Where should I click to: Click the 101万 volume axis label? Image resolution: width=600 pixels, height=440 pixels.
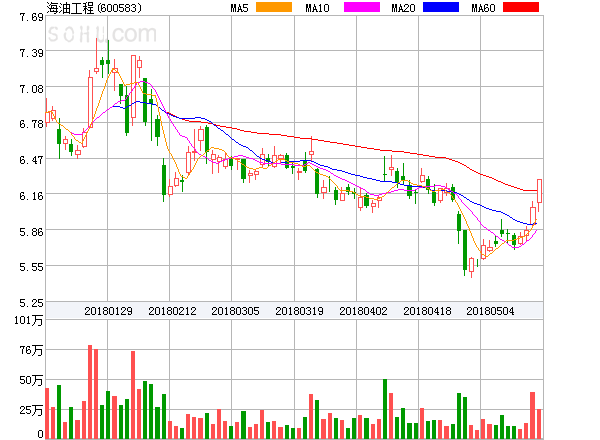coord(29,320)
